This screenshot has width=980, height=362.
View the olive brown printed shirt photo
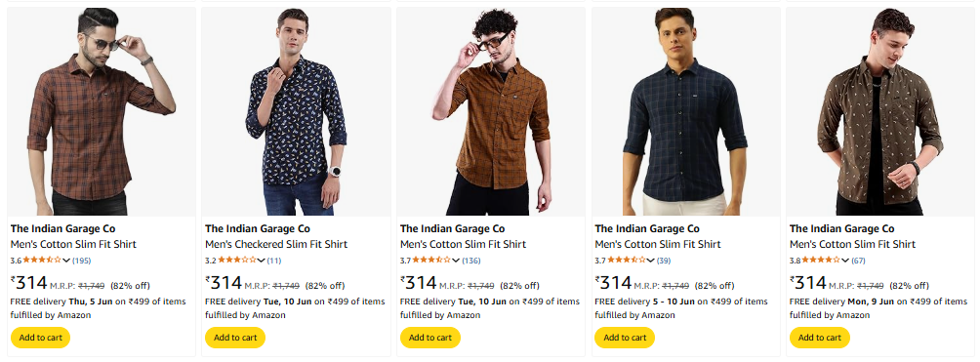(x=880, y=112)
